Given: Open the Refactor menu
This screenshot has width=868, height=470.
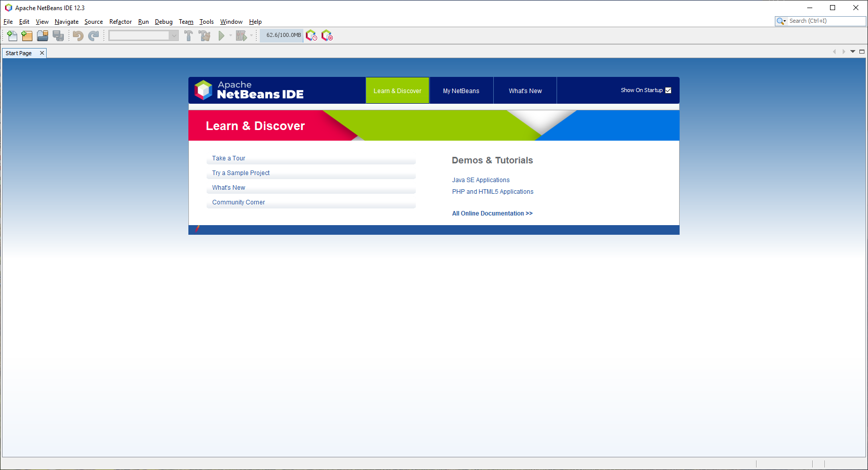Looking at the screenshot, I should point(120,22).
